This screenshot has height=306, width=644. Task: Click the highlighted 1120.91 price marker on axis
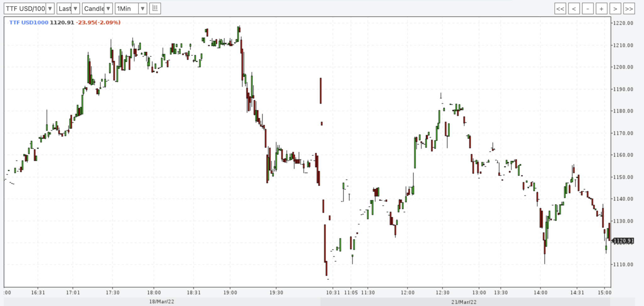623,241
